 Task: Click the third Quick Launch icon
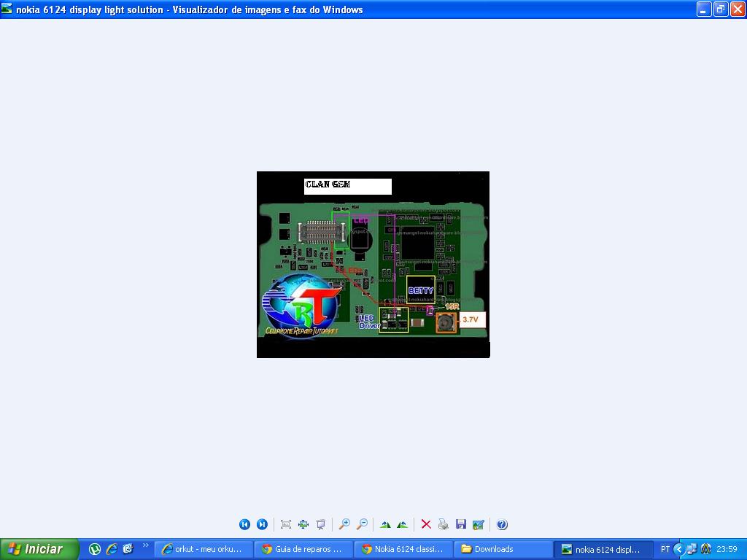pos(128,549)
